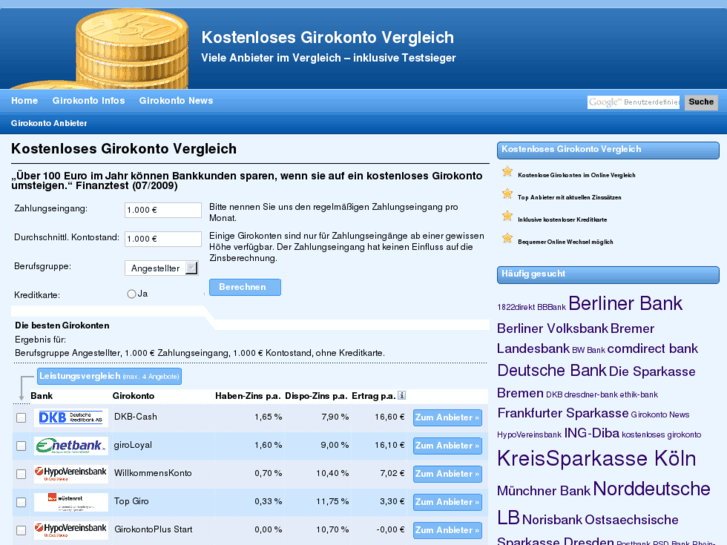Viewport: 727px width, 545px height.
Task: Open the Frankfurter Sparkasse tag link
Action: [x=563, y=413]
